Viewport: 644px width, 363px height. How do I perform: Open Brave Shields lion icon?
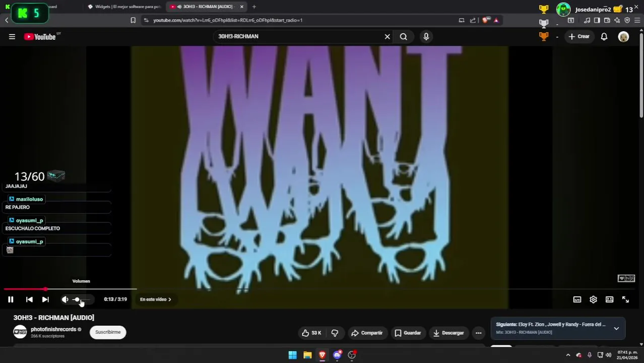coord(485,20)
